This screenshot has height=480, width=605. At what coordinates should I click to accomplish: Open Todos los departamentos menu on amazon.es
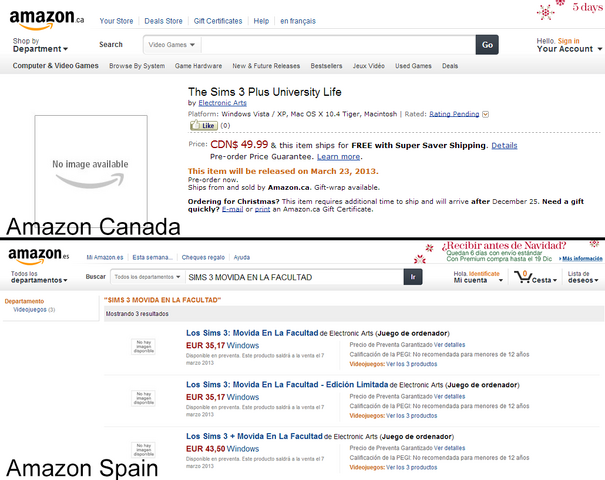click(x=39, y=277)
